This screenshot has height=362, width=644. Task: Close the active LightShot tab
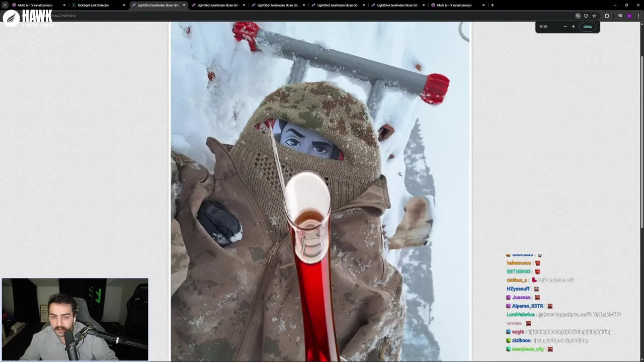point(184,5)
